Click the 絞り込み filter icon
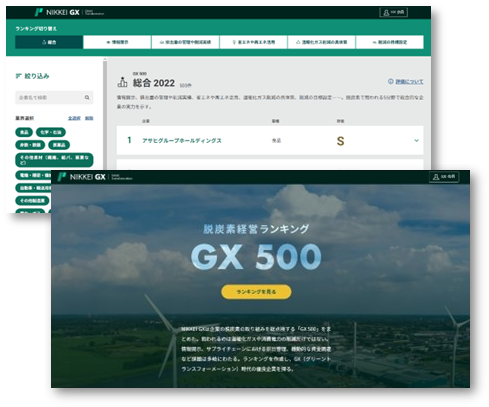 click(18, 76)
